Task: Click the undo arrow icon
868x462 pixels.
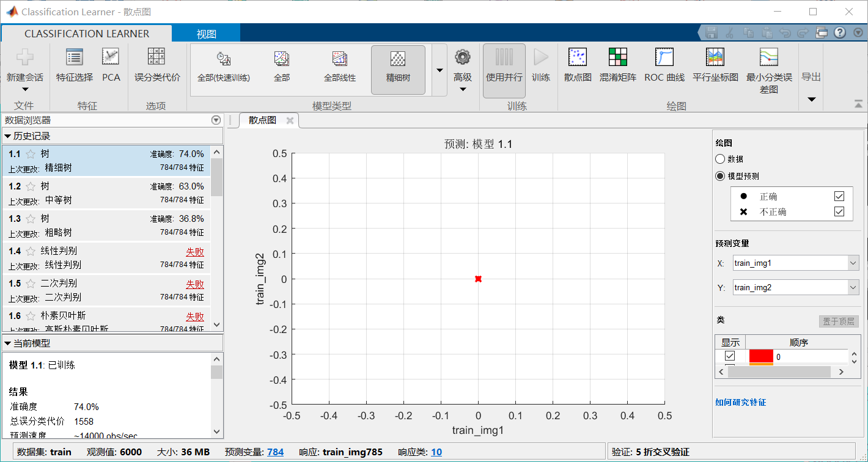Action: point(785,32)
